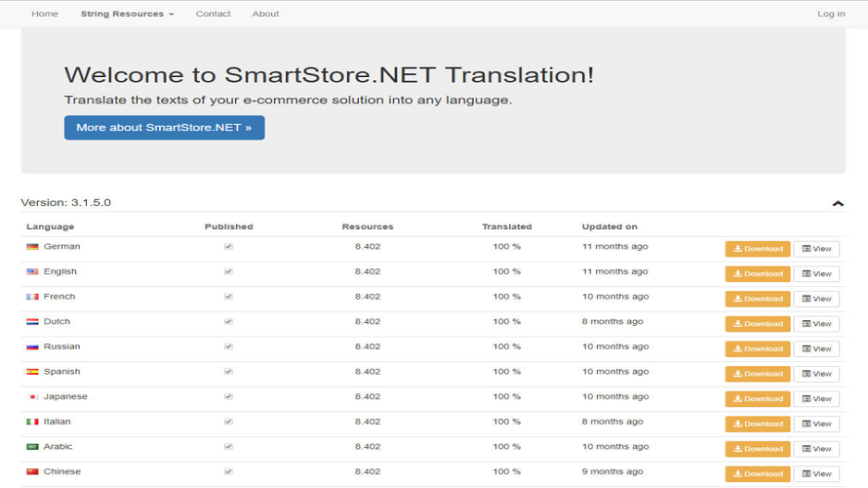This screenshot has width=868, height=488.
Task: Click the Russian flag icon
Action: point(32,346)
